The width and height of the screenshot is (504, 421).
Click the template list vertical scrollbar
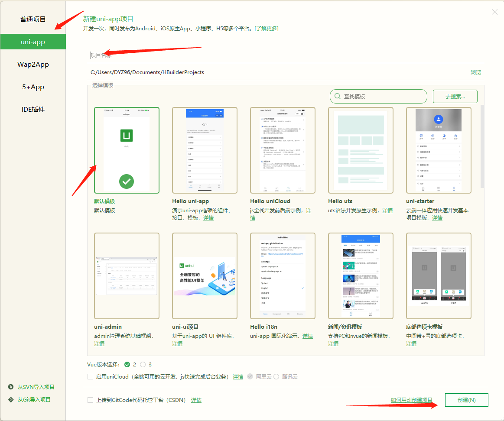coord(482,146)
